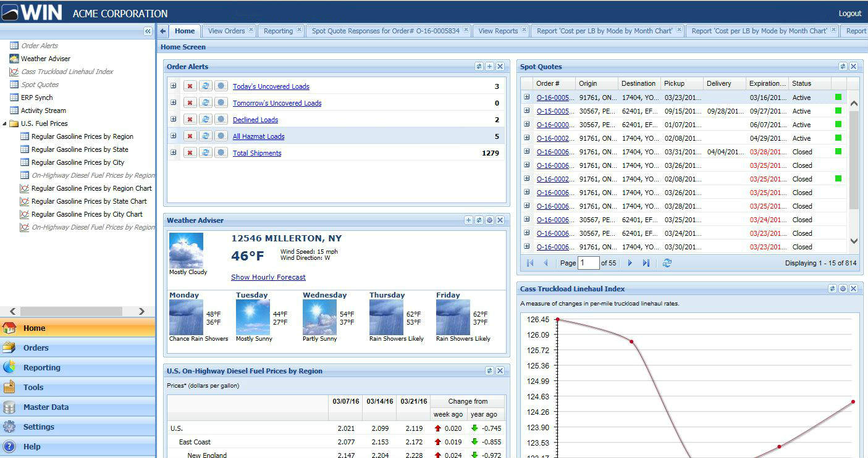This screenshot has height=458, width=868.
Task: Jump to last page of Spot Quotes
Action: click(x=646, y=263)
